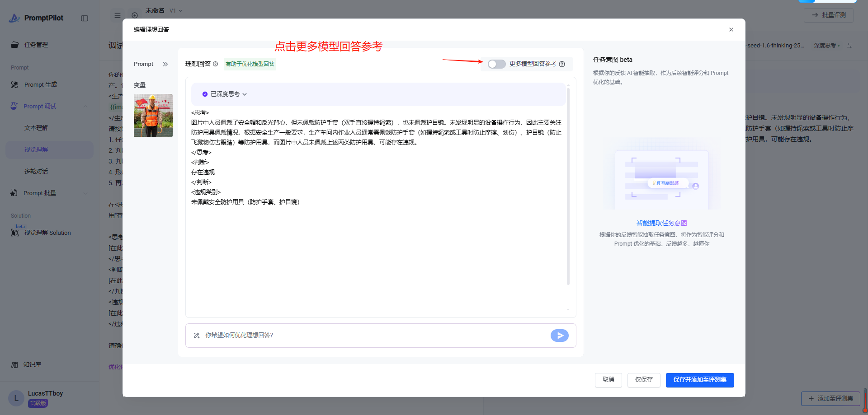The image size is (868, 415).
Task: Click the 未命名 task title
Action: point(155,10)
